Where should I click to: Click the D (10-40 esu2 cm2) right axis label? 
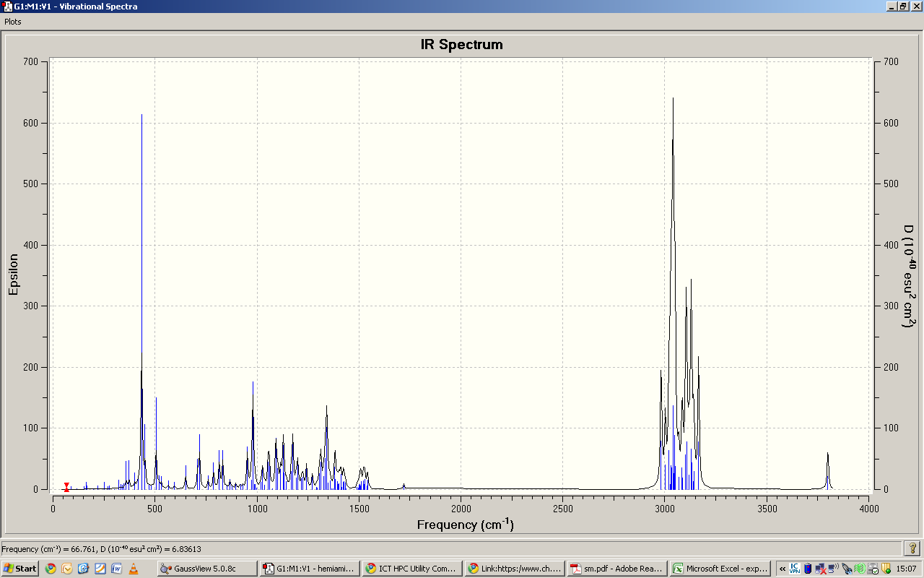pyautogui.click(x=907, y=276)
